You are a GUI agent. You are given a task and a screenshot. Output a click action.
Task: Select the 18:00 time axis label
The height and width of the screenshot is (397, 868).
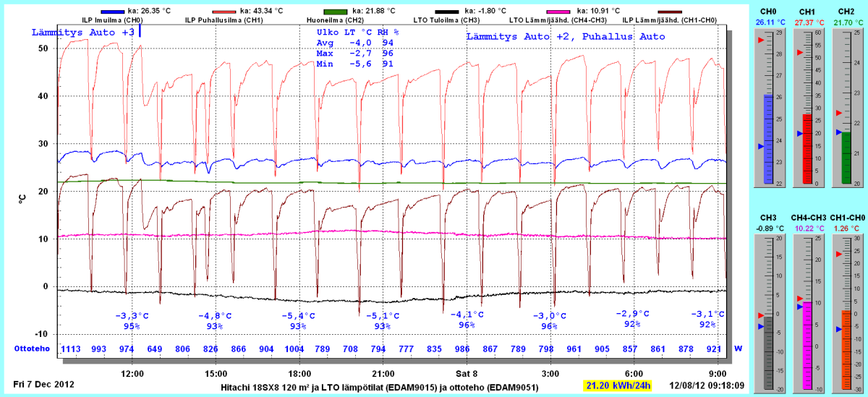(x=299, y=374)
